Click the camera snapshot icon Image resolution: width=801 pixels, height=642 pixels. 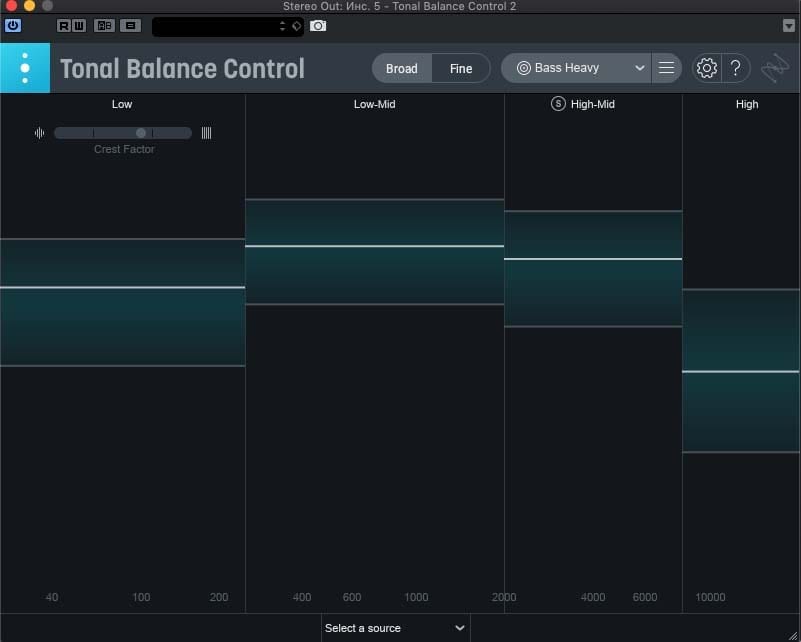(318, 26)
